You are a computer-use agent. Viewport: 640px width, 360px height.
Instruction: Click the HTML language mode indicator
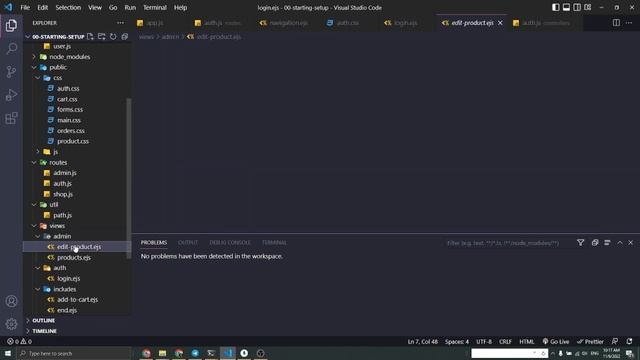click(x=527, y=342)
